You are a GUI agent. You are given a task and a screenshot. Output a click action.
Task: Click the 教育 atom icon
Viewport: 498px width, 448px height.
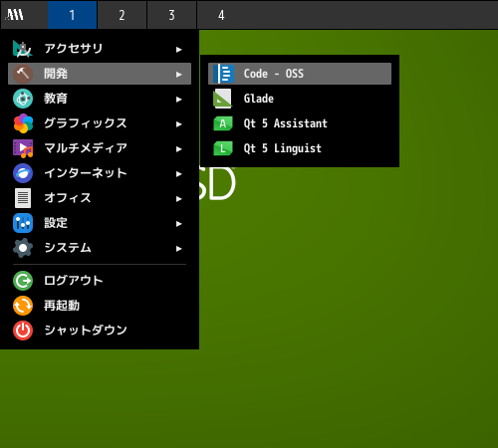point(23,99)
